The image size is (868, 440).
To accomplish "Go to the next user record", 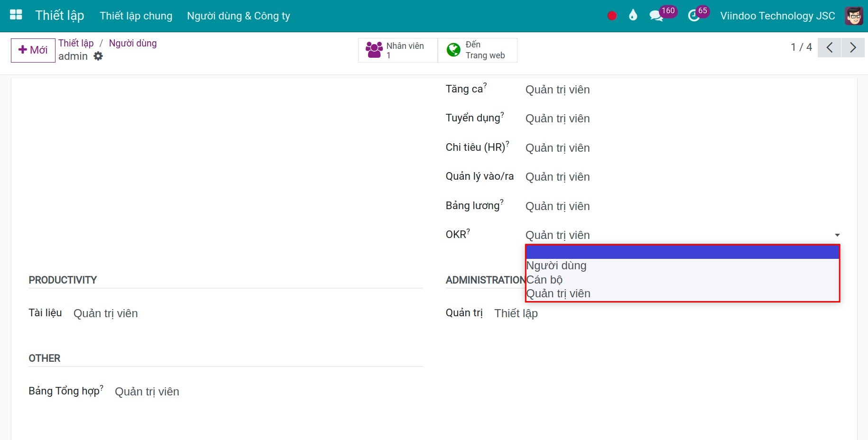I will 853,47.
